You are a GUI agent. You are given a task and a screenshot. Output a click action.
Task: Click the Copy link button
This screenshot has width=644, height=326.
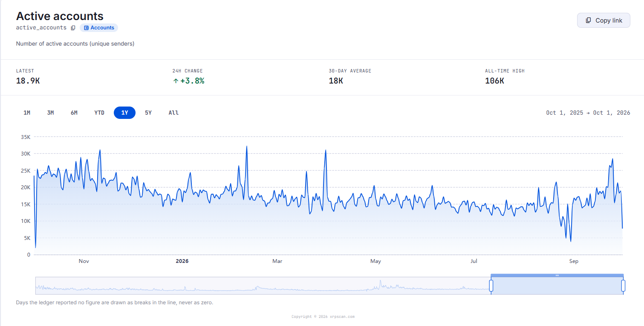pos(604,20)
